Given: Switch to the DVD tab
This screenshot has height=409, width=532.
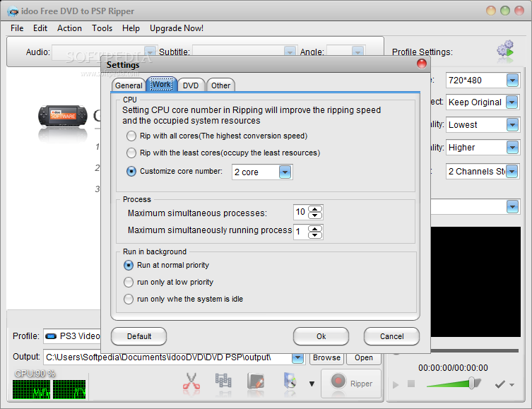Looking at the screenshot, I should tap(191, 85).
